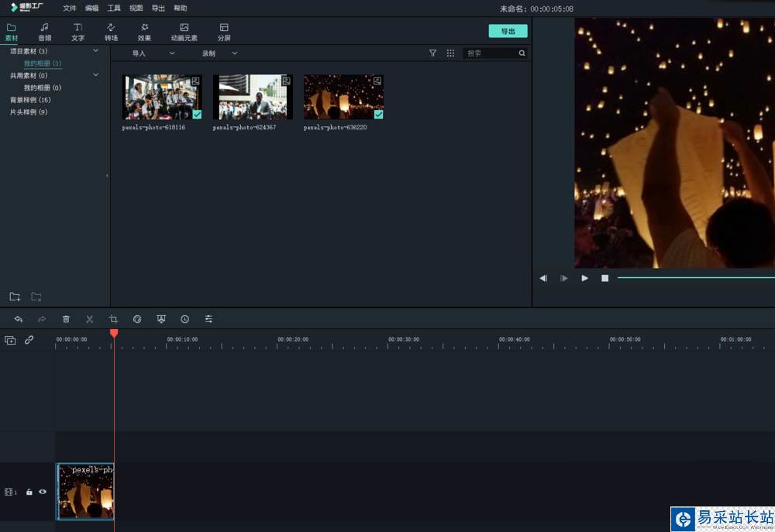Click the color palette adjustment icon
Viewport: 775px width, 532px height.
coord(137,319)
